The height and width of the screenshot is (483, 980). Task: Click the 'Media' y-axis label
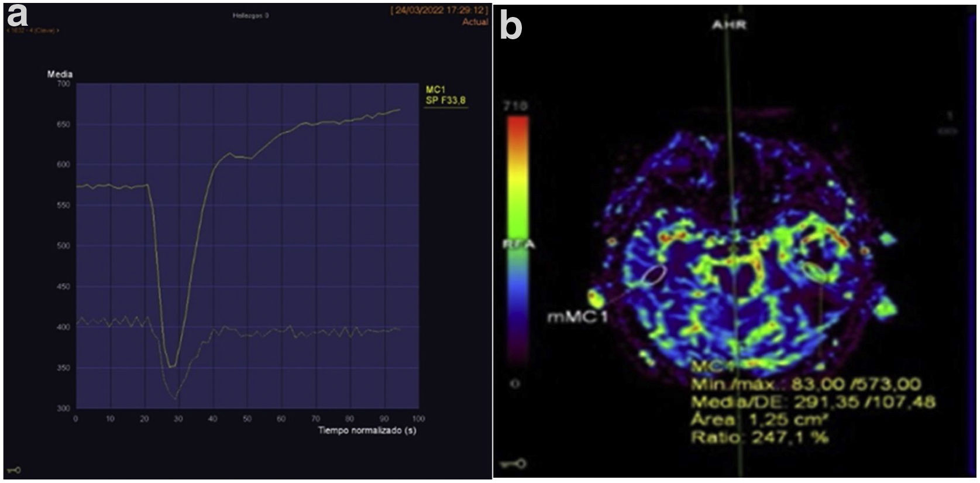(x=60, y=74)
